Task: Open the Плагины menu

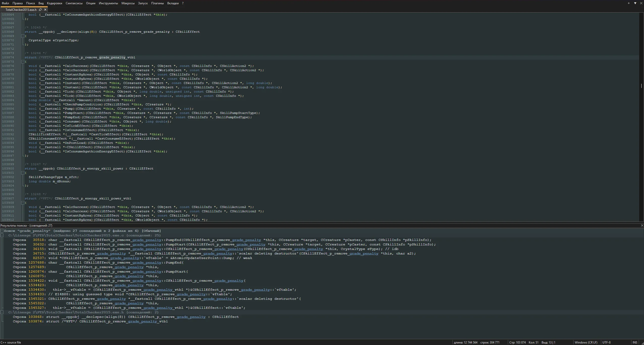Action: [158, 3]
